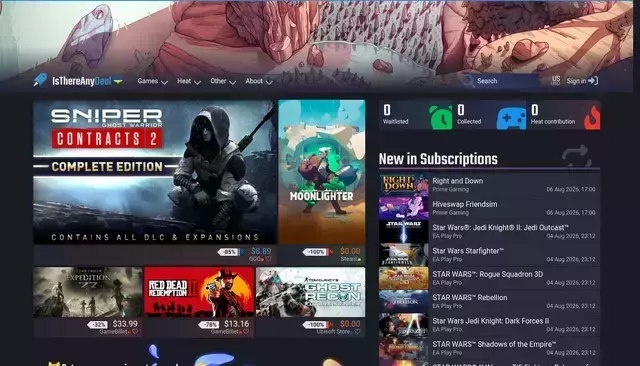Click the IsThereAnyDeal site name
The width and height of the screenshot is (640, 366).
click(82, 81)
